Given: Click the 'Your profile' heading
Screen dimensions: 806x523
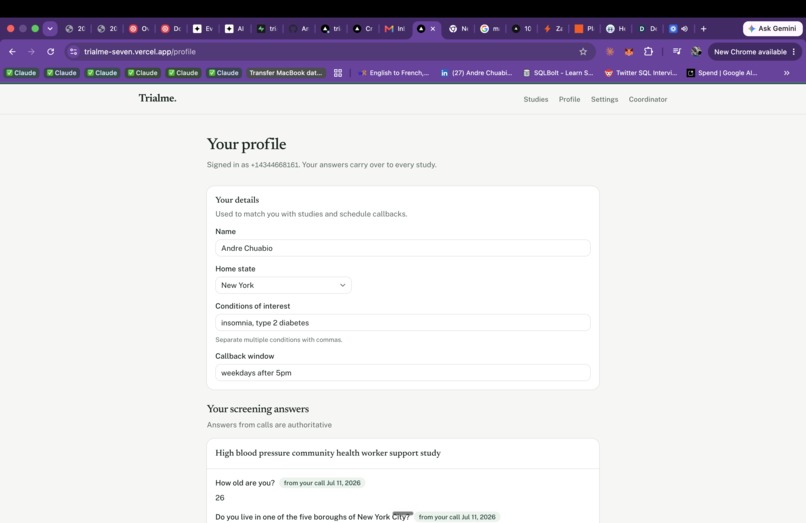Looking at the screenshot, I should 246,144.
